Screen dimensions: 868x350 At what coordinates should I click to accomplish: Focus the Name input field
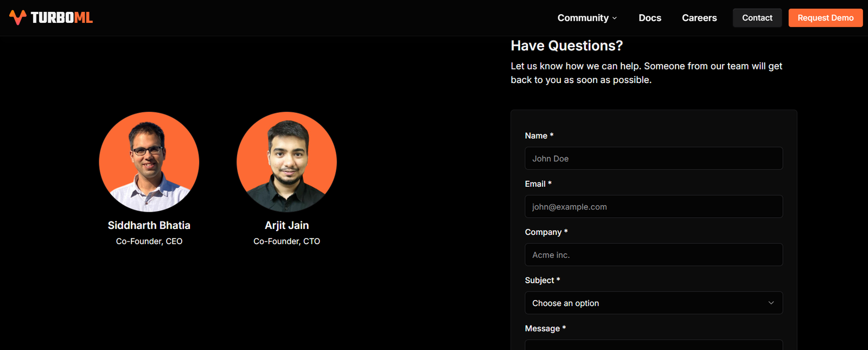(654, 158)
